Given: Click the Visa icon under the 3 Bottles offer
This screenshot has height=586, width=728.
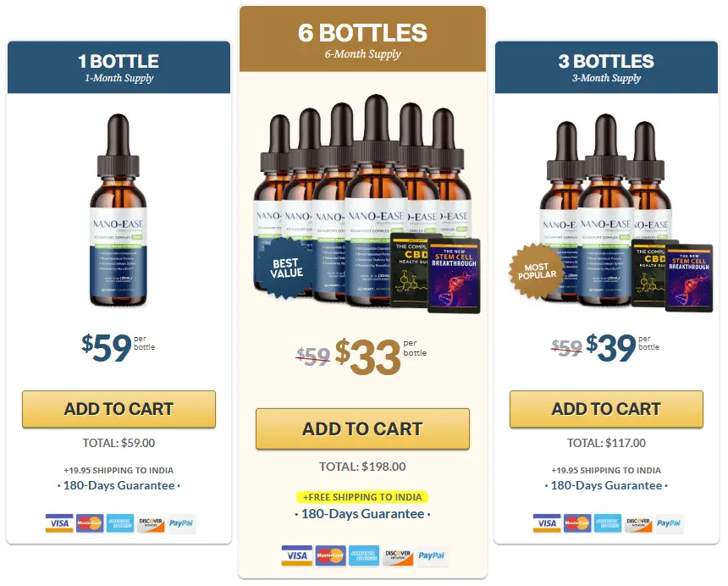Looking at the screenshot, I should (x=547, y=523).
